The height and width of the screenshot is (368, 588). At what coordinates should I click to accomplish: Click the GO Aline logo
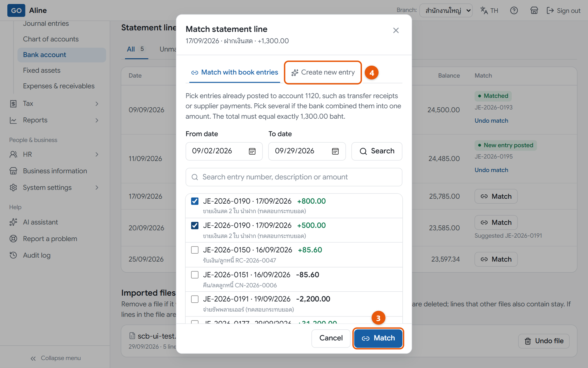27,10
